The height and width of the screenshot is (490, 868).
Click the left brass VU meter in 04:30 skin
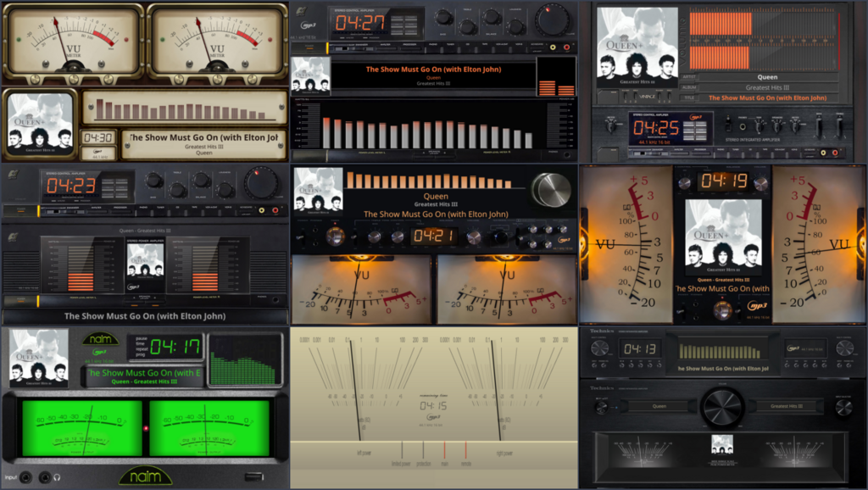(73, 42)
